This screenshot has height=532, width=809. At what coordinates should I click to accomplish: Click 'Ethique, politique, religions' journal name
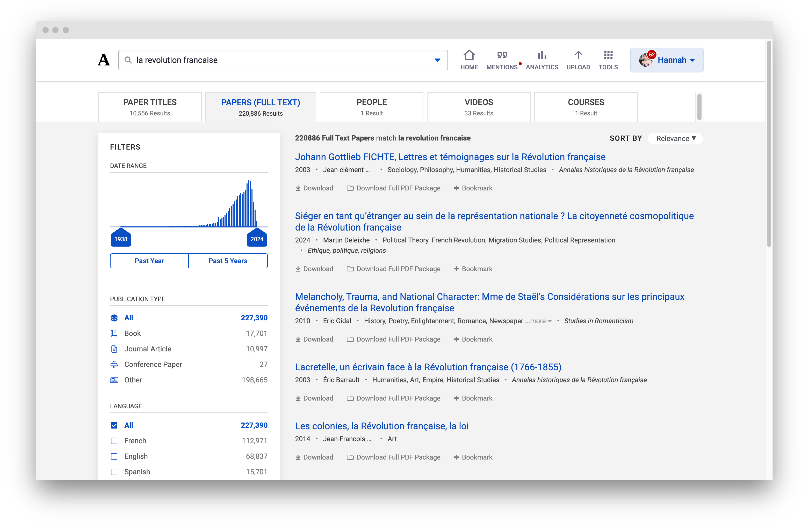coord(347,251)
